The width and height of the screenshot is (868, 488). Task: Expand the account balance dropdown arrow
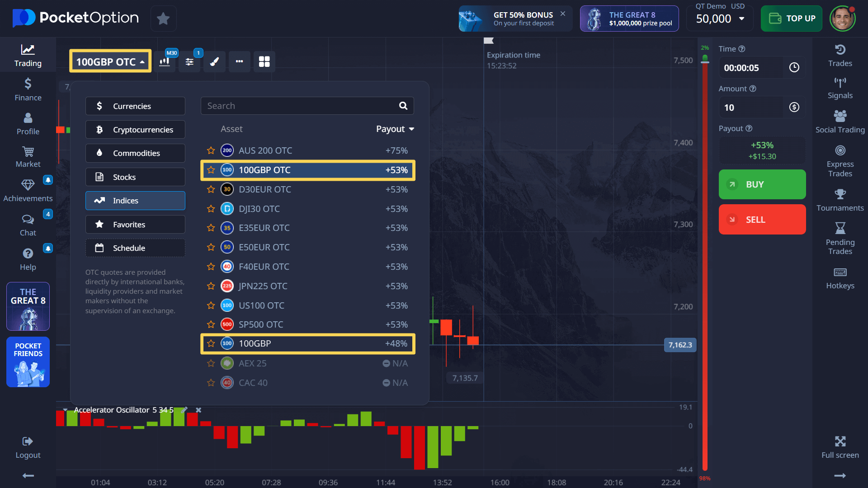741,19
